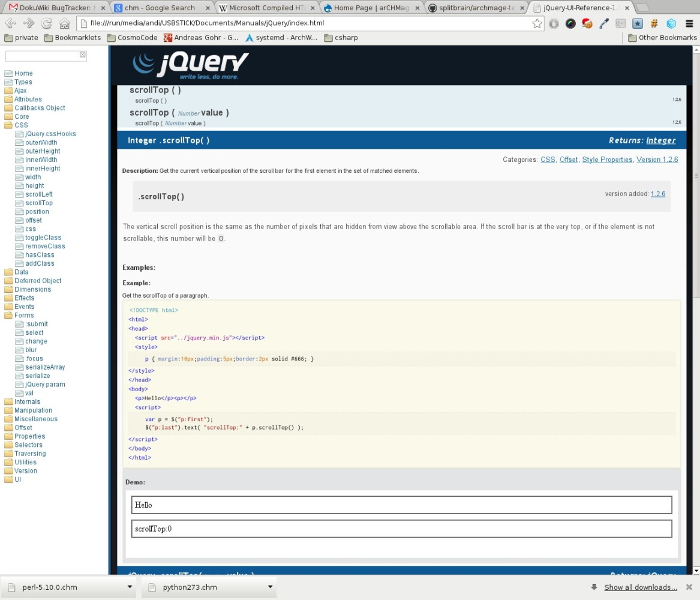Open Other Bookmarks folder

pos(662,37)
